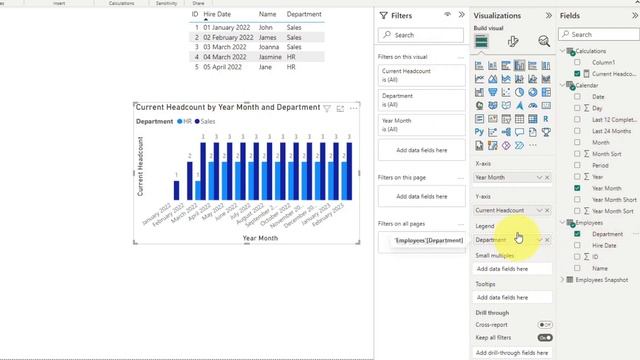
Task: Click the Sales legend color dot
Action: tap(197, 121)
